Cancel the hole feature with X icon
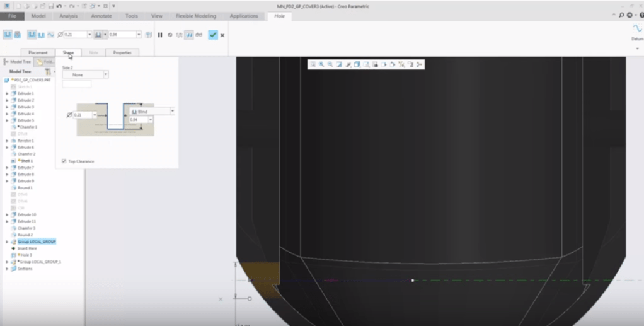Screen dimensions: 644x326 coord(222,35)
